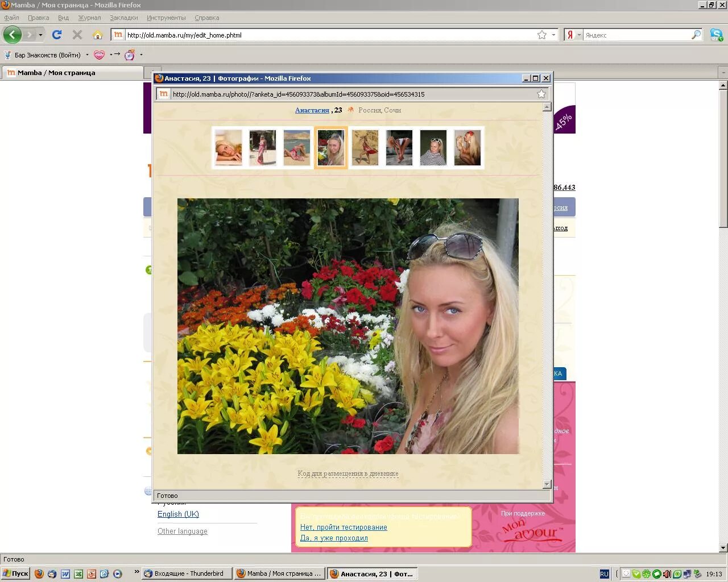
Task: Click the Stop loading X icon
Action: (77, 35)
